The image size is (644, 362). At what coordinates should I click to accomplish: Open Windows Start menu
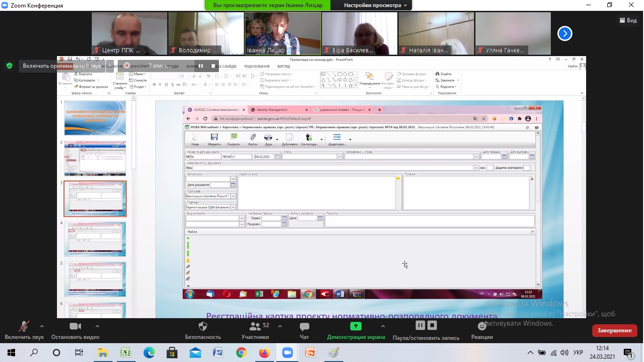pos(11,353)
